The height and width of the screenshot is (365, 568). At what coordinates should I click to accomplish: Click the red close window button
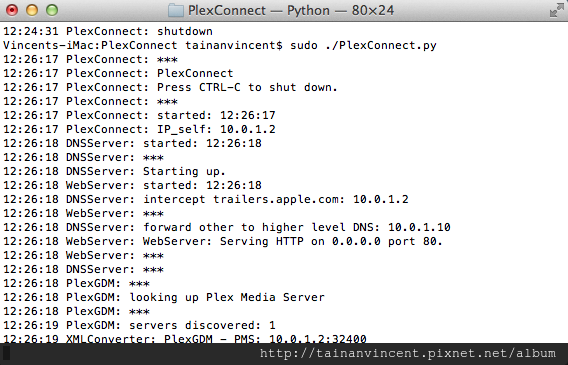(12, 10)
